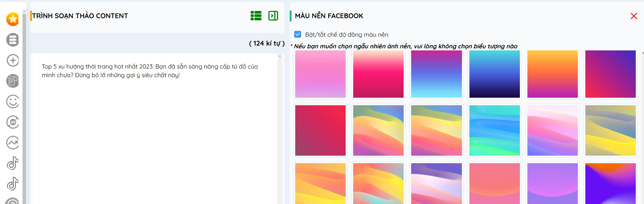The height and width of the screenshot is (204, 644).
Task: Select the soft purple background in third row
Action: 552,183
